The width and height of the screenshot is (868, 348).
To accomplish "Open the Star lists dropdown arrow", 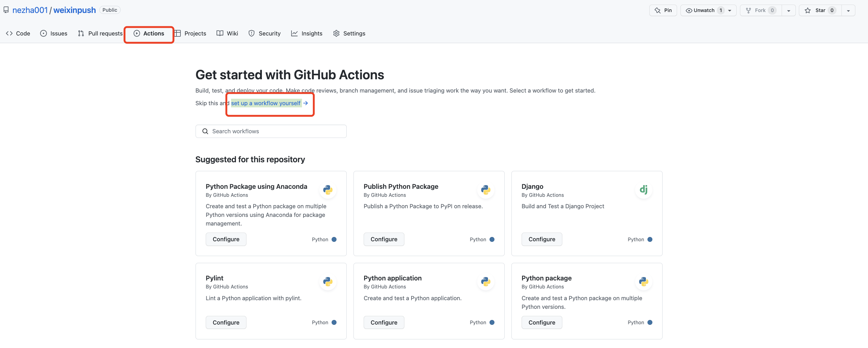I will [848, 10].
